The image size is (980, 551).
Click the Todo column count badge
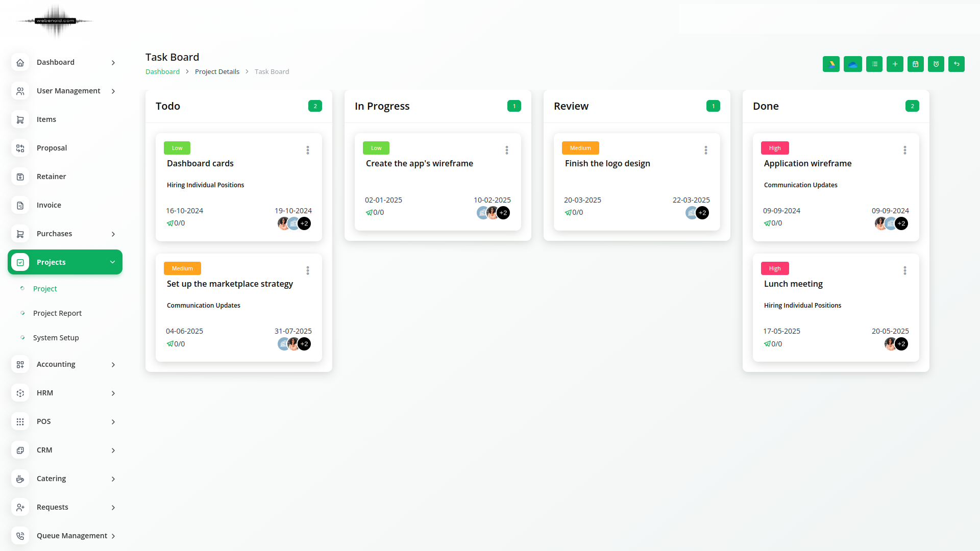(315, 106)
